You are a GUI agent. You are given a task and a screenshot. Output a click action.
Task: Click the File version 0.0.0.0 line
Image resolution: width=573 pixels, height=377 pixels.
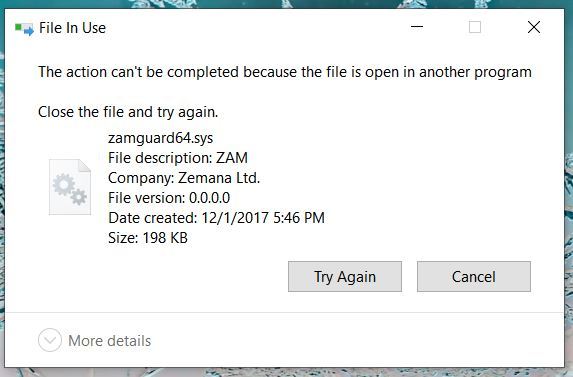[169, 198]
